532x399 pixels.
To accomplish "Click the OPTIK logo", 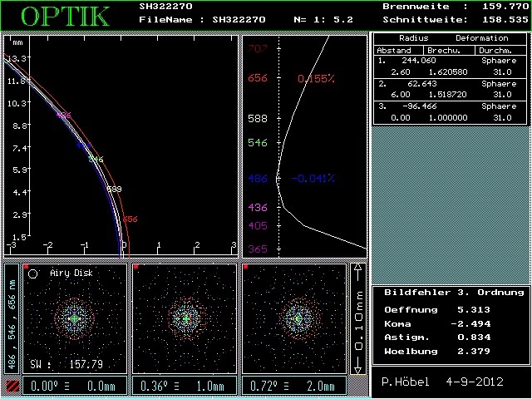I will [65, 15].
